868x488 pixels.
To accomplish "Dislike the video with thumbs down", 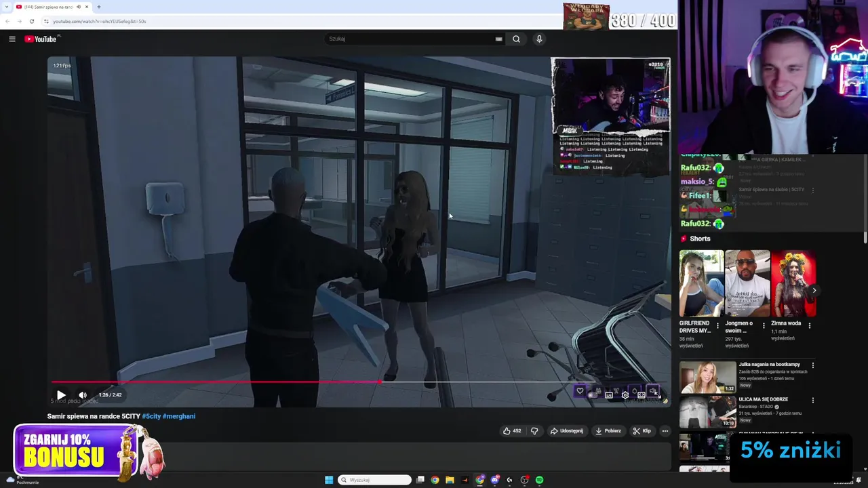I will click(x=534, y=431).
